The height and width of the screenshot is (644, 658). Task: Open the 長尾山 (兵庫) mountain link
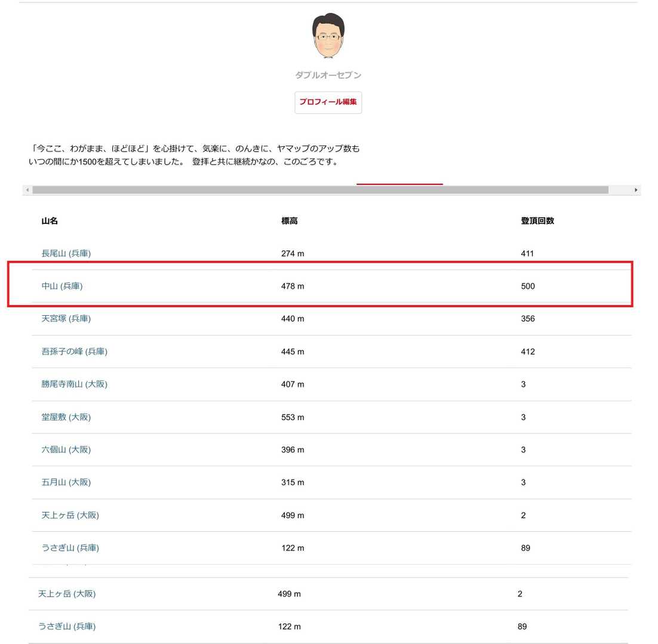tap(66, 254)
